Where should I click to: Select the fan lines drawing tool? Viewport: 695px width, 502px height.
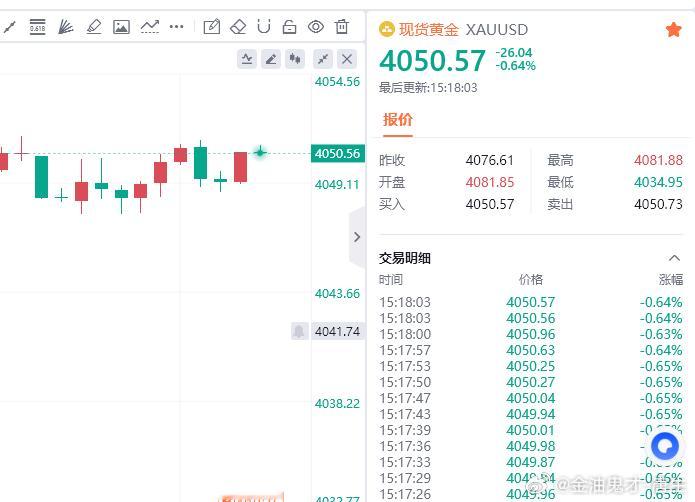[x=66, y=27]
